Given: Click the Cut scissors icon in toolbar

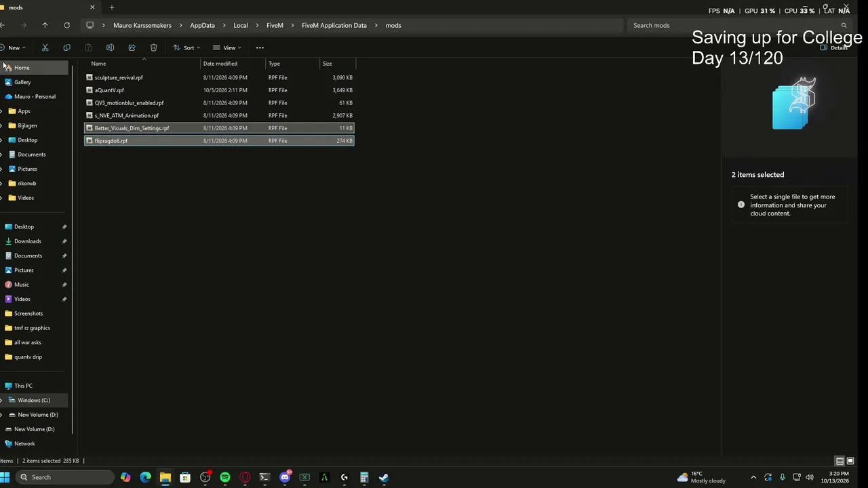Looking at the screenshot, I should [45, 47].
